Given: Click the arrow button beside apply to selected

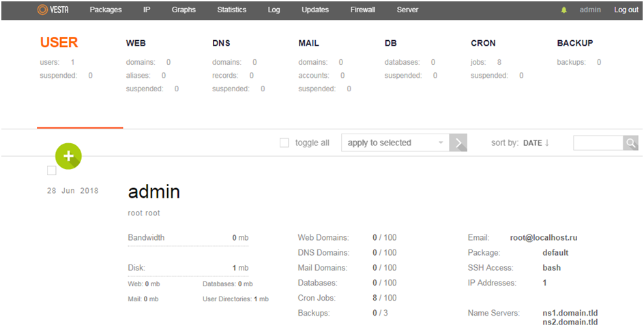Looking at the screenshot, I should pos(459,142).
